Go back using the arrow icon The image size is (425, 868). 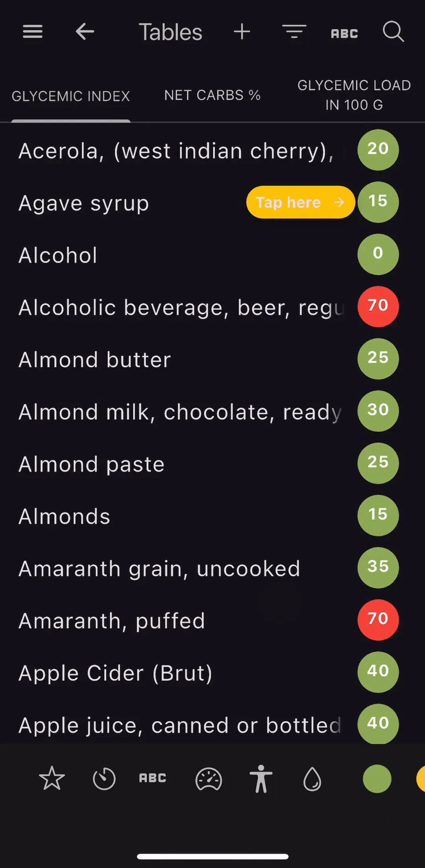[x=85, y=31]
